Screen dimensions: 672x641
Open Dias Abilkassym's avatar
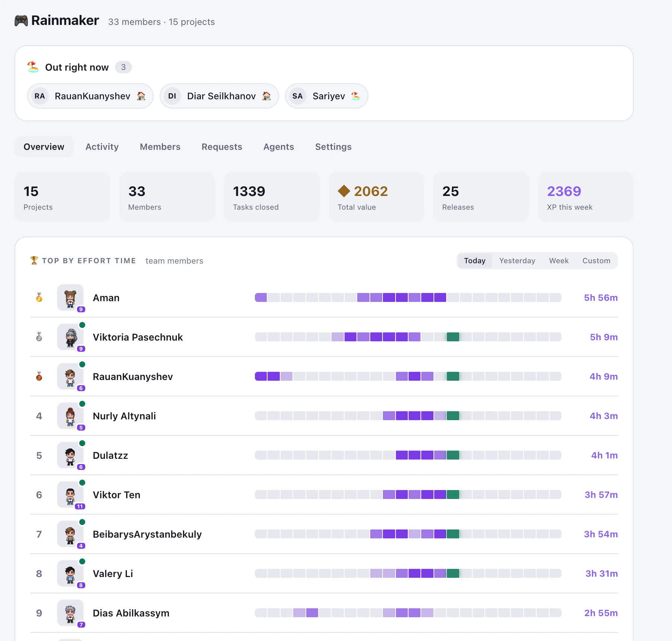pyautogui.click(x=70, y=613)
